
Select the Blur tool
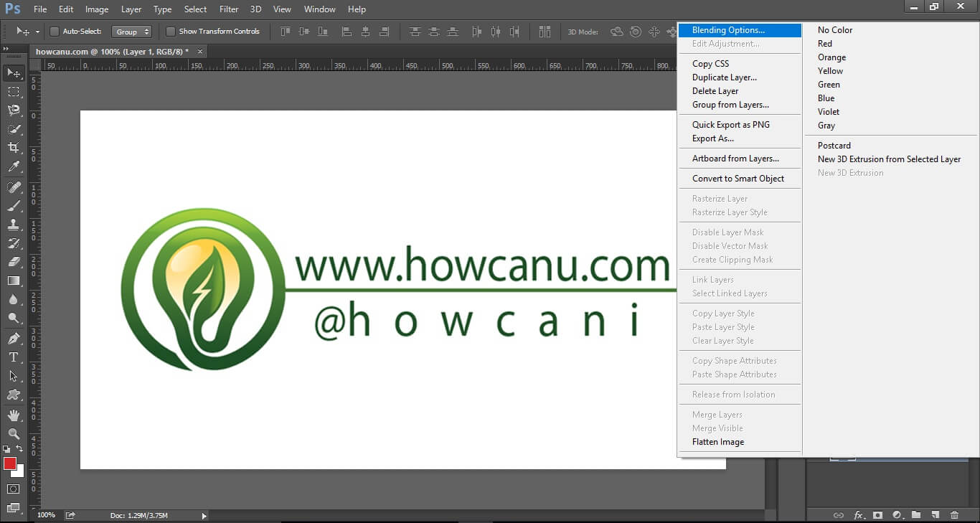[14, 299]
